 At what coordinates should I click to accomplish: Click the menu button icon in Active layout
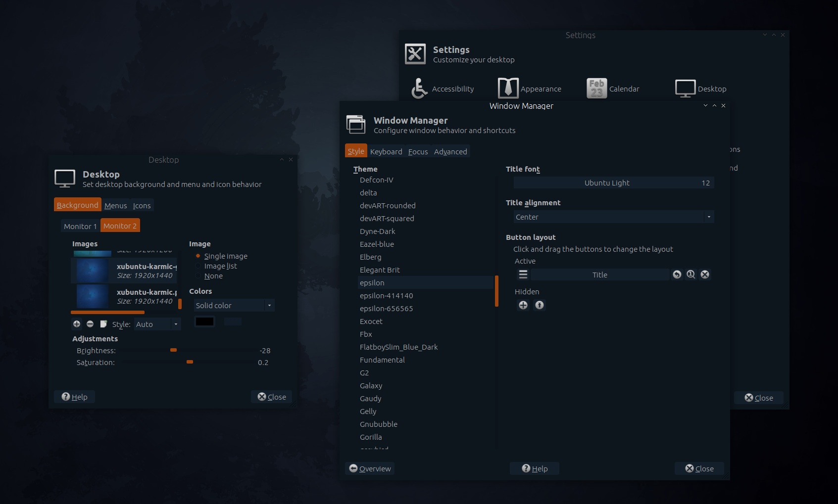point(523,275)
